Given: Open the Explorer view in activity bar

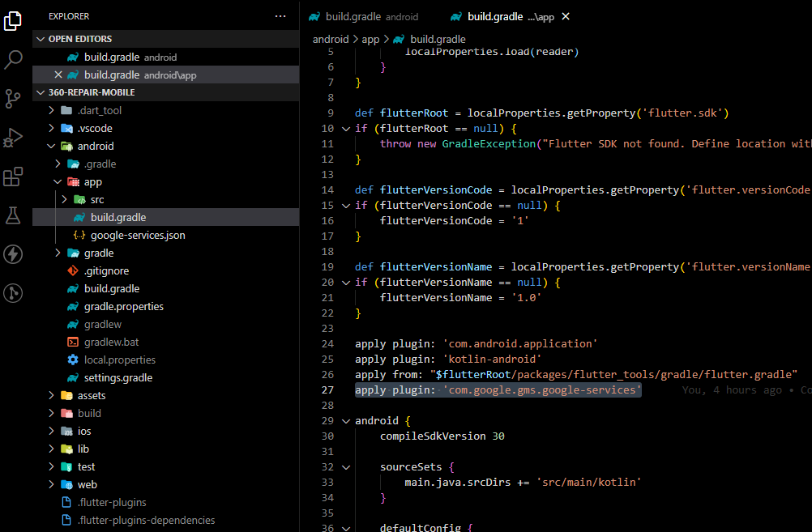Looking at the screenshot, I should 13,21.
